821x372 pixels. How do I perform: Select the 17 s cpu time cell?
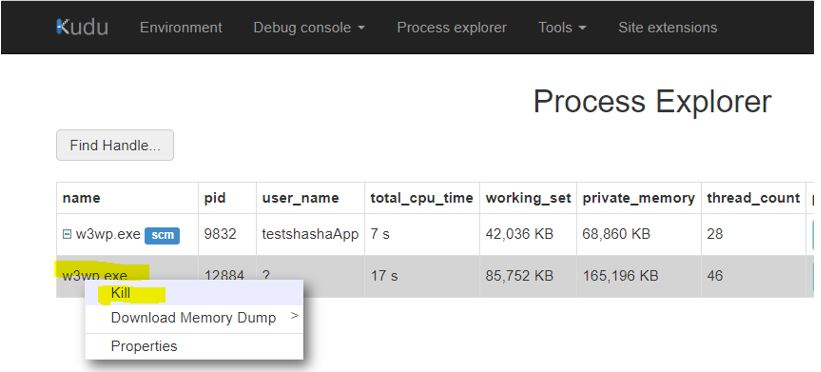click(421, 276)
